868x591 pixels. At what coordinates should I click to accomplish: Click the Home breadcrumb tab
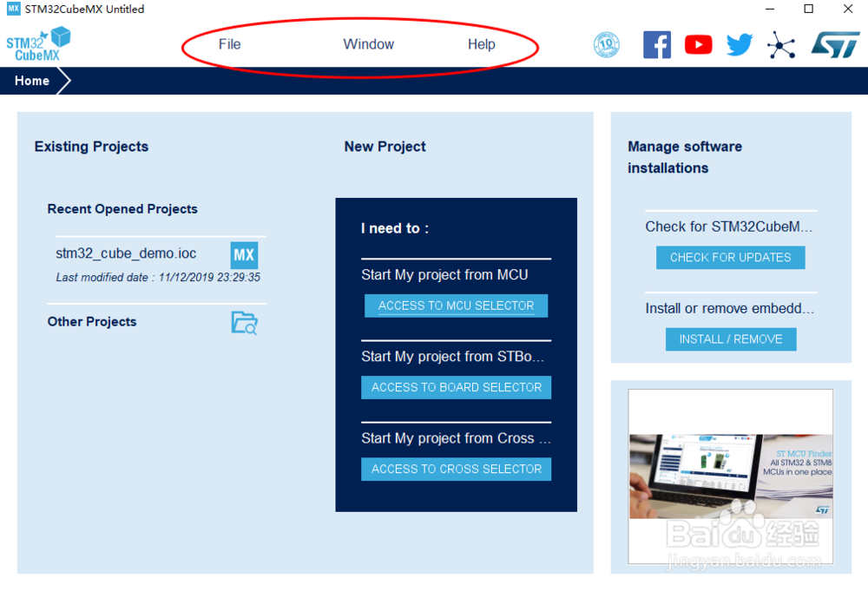31,81
